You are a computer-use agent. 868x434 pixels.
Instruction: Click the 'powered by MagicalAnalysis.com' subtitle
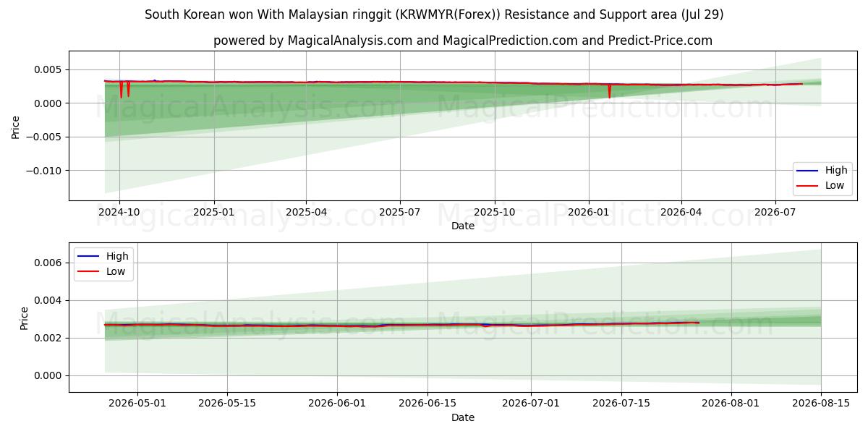pyautogui.click(x=463, y=41)
